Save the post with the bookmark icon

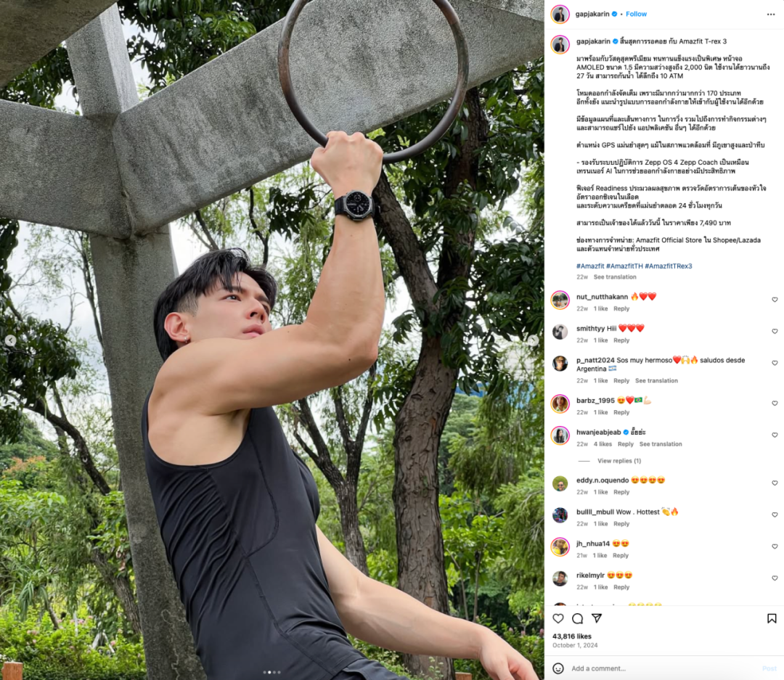pyautogui.click(x=772, y=618)
